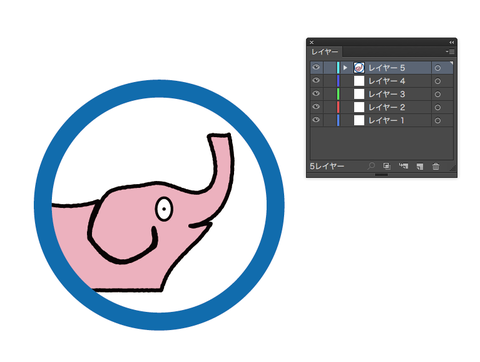Click the target circle for レイヤー 4
This screenshot has width=480, height=362.
[438, 81]
